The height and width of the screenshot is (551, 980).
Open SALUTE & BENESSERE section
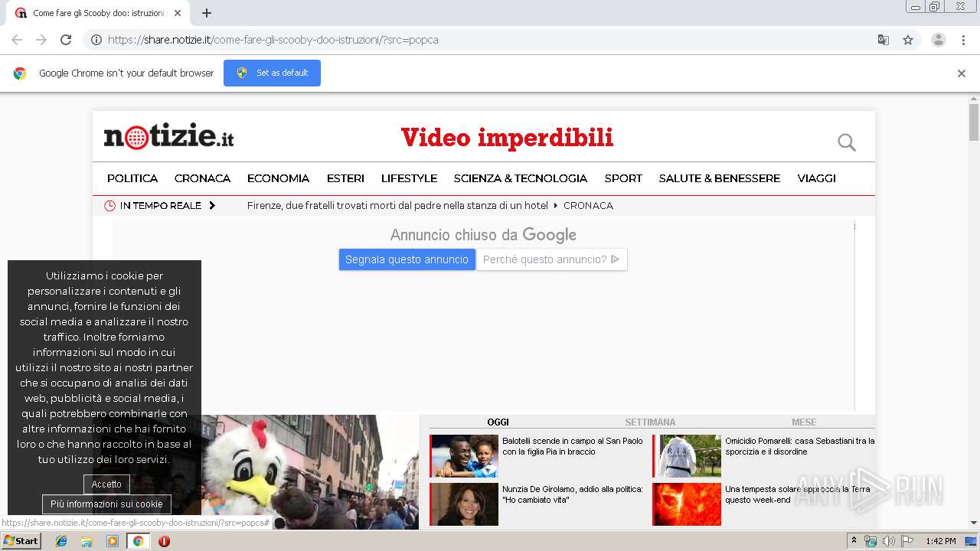(720, 178)
